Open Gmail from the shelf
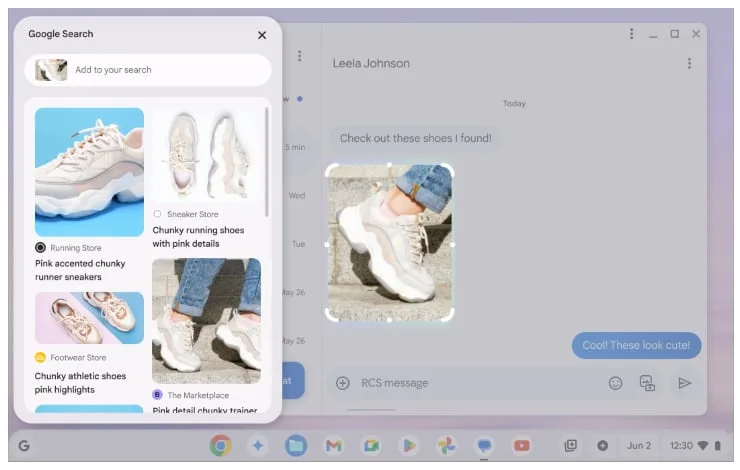The height and width of the screenshot is (470, 740). pyautogui.click(x=334, y=445)
